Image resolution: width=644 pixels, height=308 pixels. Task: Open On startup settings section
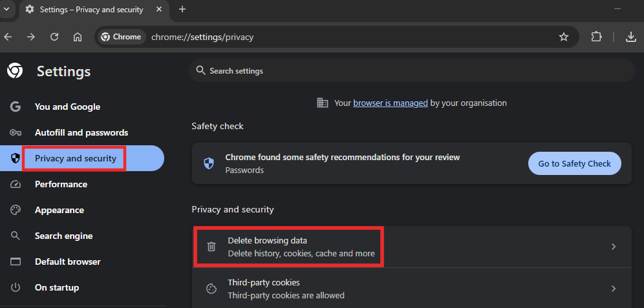pyautogui.click(x=82, y=287)
